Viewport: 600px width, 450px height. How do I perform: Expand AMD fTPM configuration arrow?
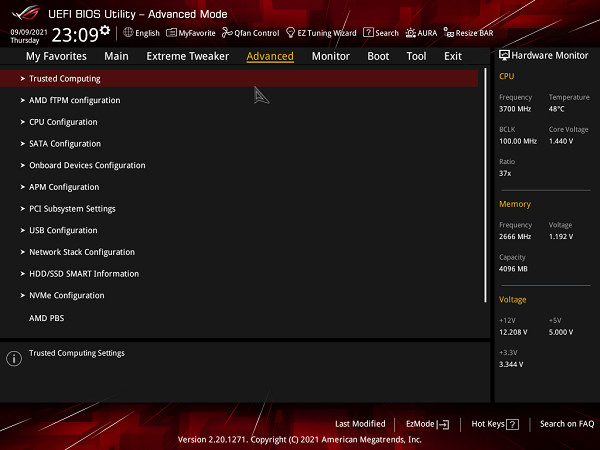23,100
